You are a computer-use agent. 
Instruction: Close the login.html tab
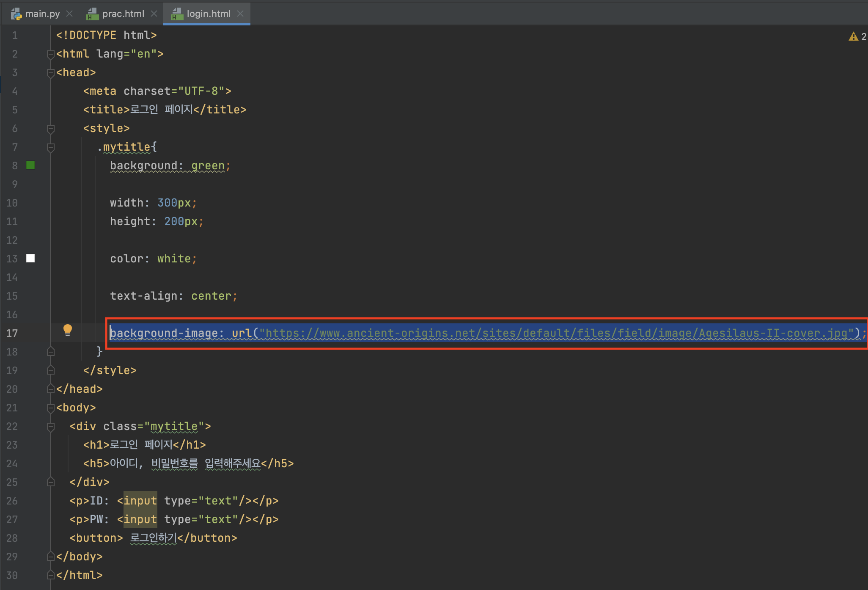240,14
